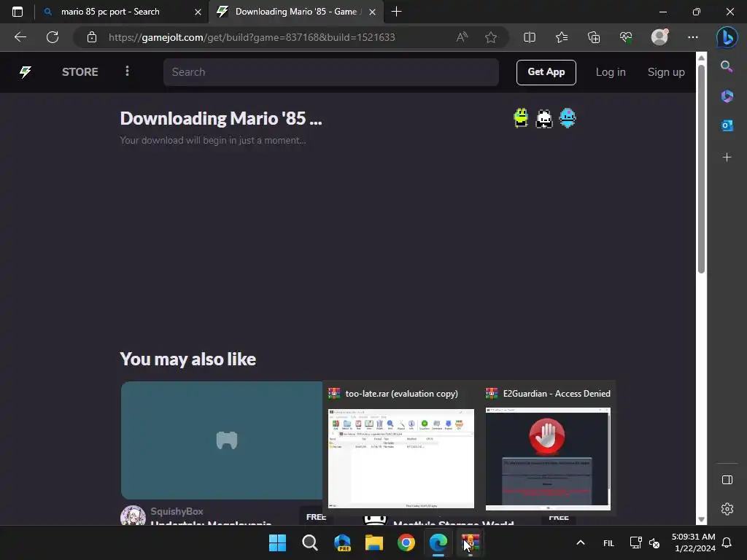Open the notification bell
The image size is (747, 560).
click(727, 542)
